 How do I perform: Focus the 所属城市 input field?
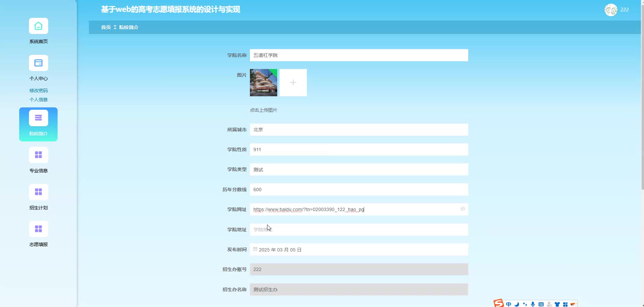tap(359, 130)
